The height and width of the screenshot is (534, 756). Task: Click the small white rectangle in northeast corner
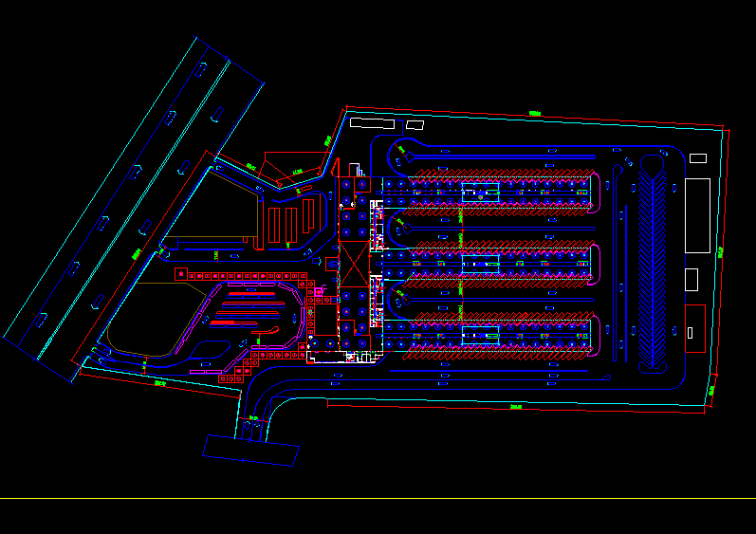pos(697,157)
